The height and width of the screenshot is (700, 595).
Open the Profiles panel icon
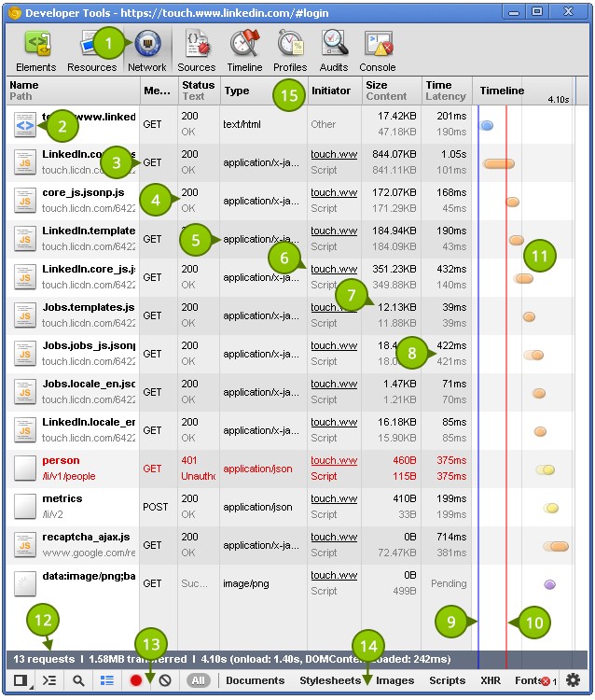290,44
